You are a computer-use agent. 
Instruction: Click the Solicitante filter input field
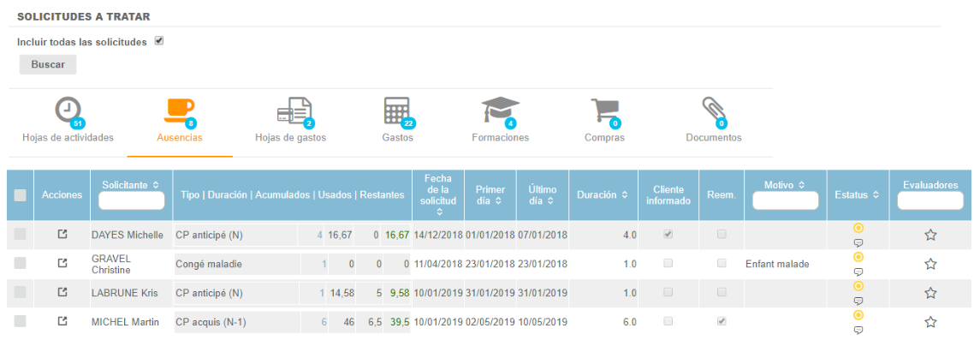pos(131,201)
